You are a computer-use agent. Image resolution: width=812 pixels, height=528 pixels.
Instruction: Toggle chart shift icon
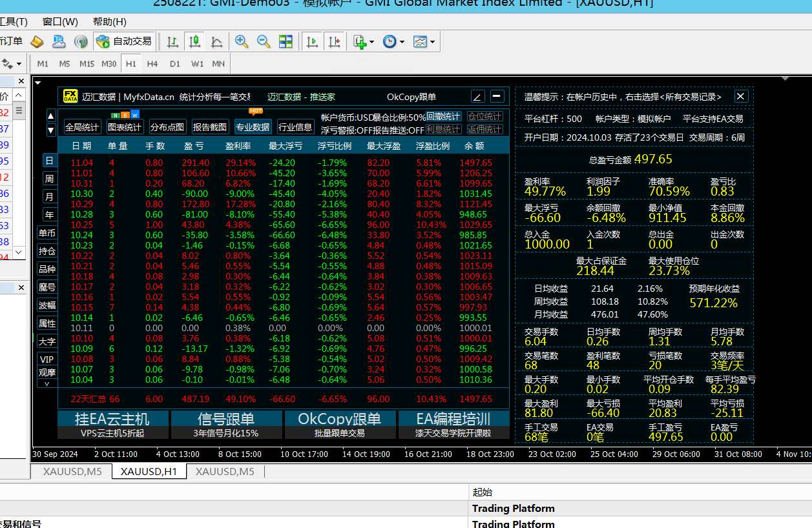tap(334, 42)
